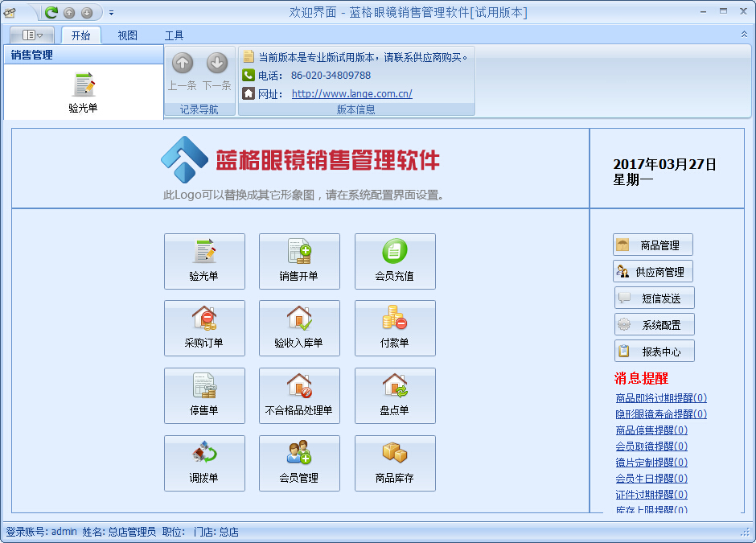This screenshot has height=543, width=756.
Task: Click the 商品管理 button
Action: point(653,245)
